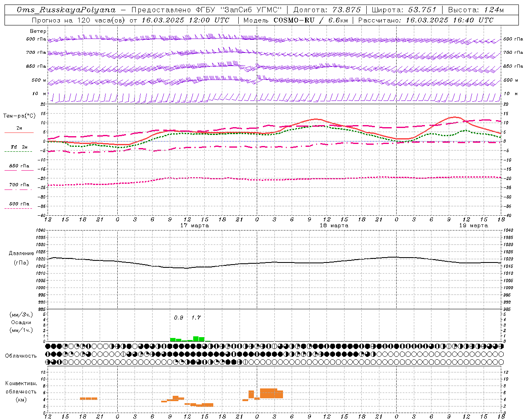Click the station name Oms_RusskayaPolyana in the header
The height and width of the screenshot is (420, 525).
point(66,10)
